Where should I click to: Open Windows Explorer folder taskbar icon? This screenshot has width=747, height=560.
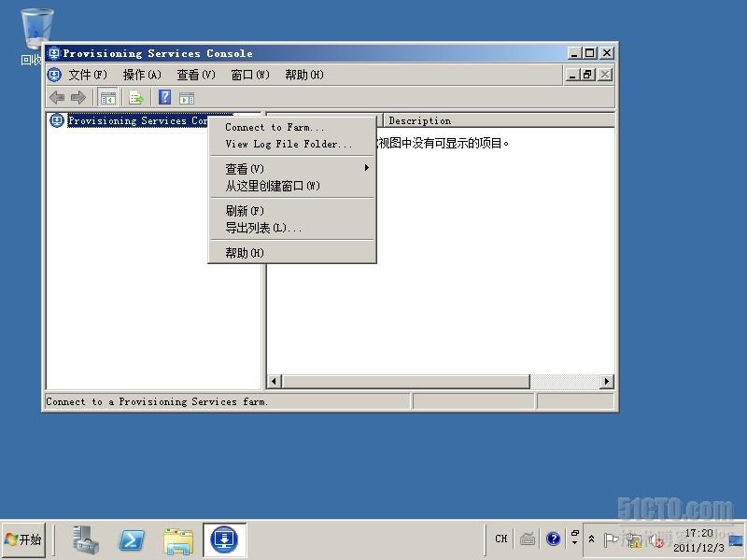pos(178,541)
